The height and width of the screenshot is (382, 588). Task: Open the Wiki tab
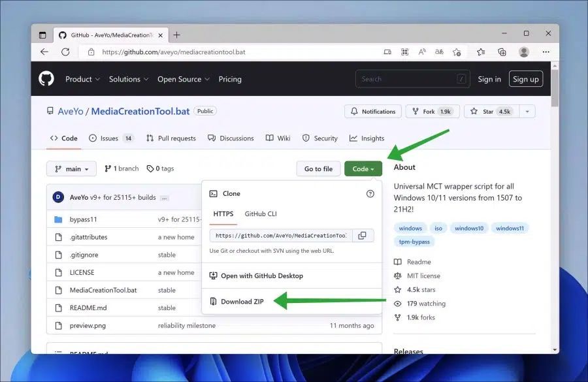(278, 138)
